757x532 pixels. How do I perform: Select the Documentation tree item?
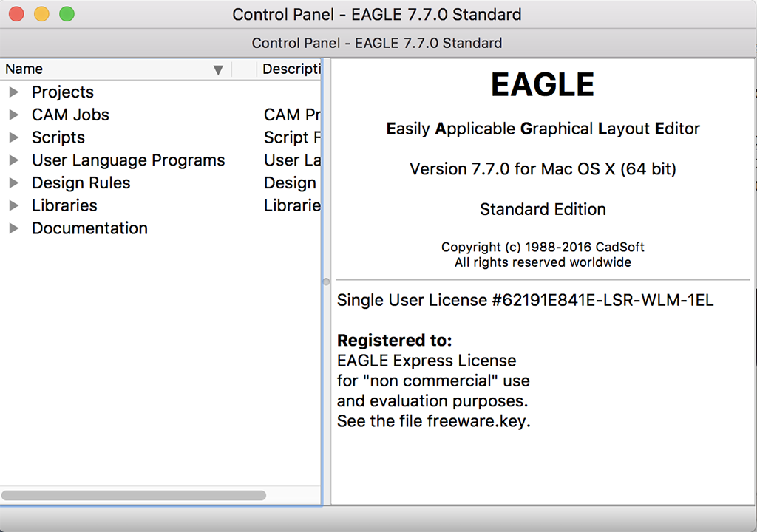pyautogui.click(x=89, y=228)
